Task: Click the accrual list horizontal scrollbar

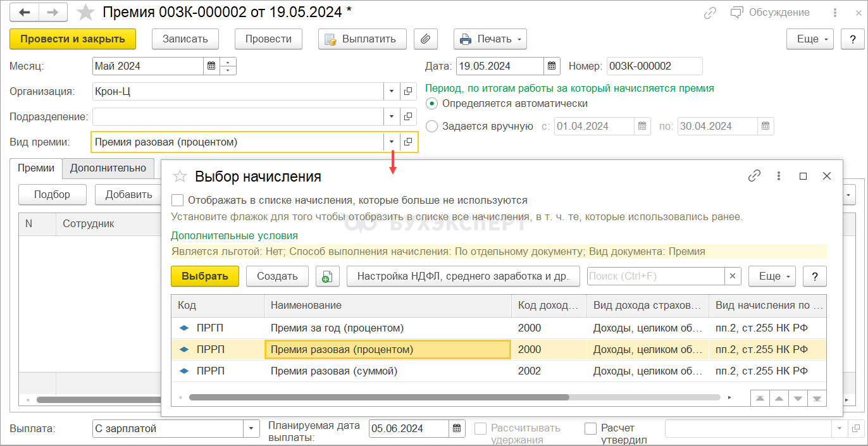Action: coord(378,398)
